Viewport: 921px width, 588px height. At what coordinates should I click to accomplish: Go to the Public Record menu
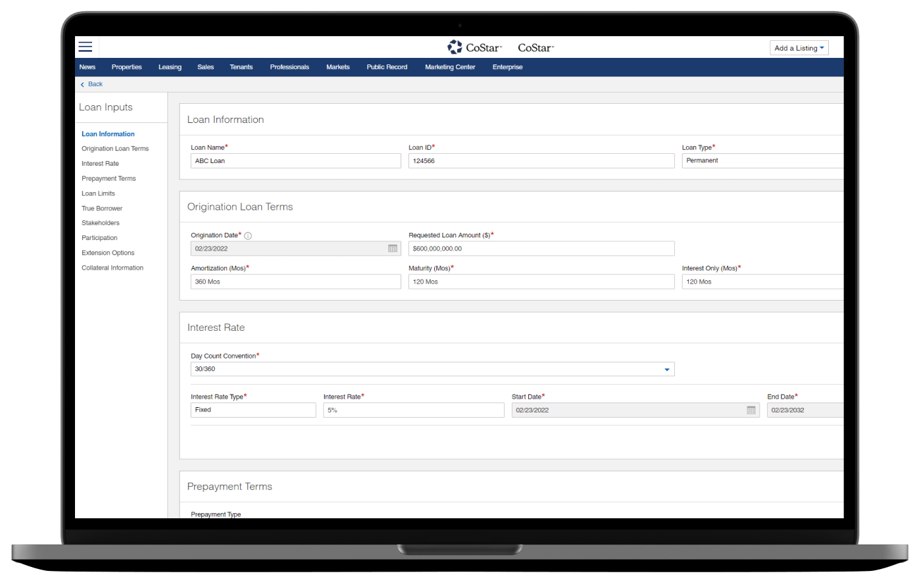387,67
